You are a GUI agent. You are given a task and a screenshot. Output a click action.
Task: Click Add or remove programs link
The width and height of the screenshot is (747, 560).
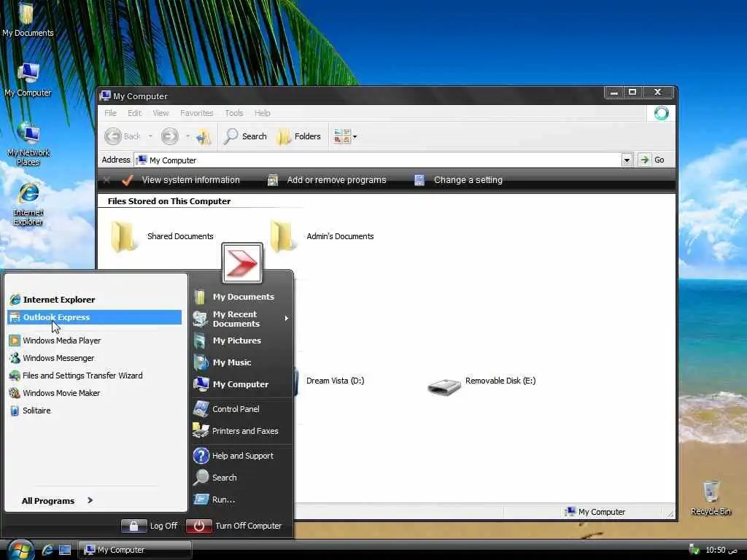click(x=327, y=180)
